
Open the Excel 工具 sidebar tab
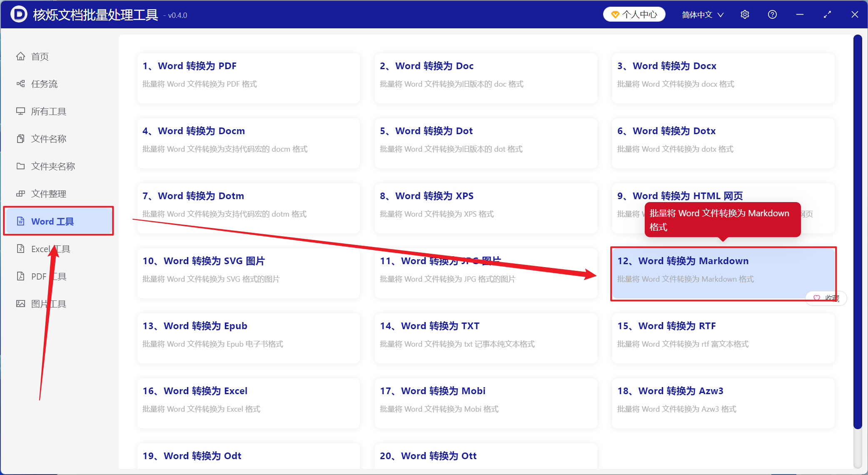[50, 249]
